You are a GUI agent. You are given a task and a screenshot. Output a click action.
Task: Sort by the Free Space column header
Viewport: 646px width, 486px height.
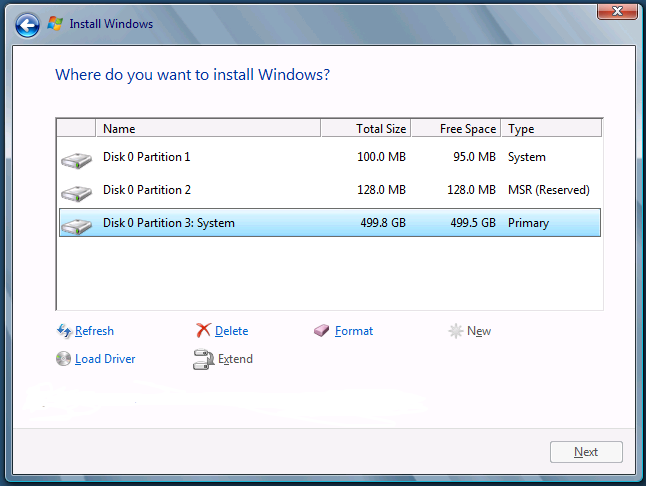click(x=455, y=129)
